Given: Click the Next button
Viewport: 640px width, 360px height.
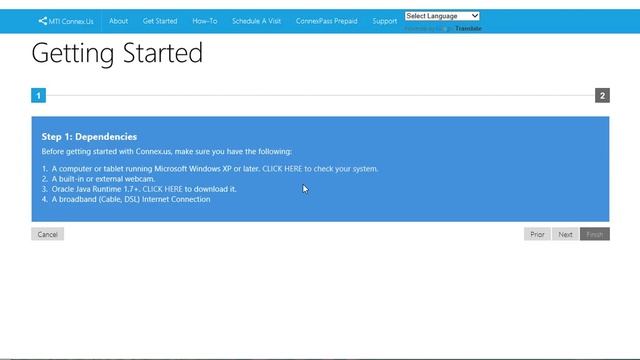Looking at the screenshot, I should pos(565,234).
